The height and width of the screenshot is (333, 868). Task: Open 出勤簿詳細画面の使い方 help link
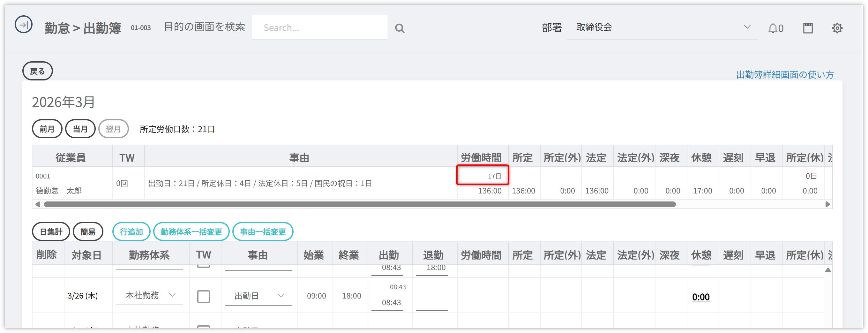tap(785, 74)
